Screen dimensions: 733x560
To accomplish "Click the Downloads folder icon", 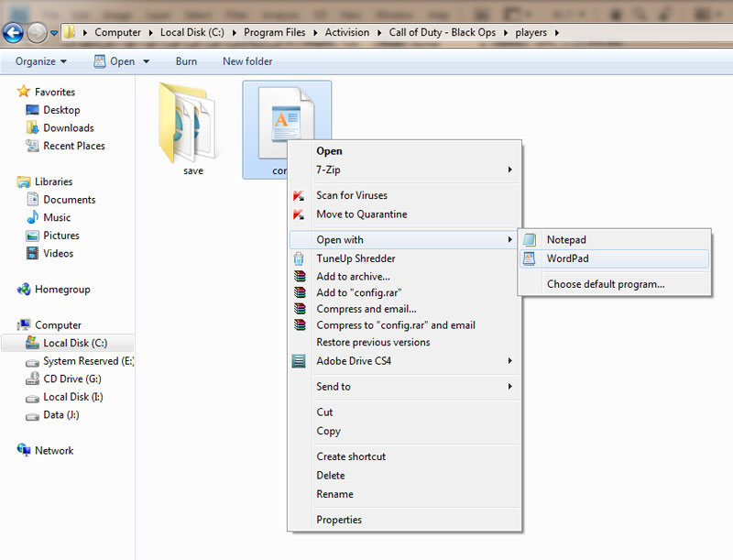I will tap(32, 127).
